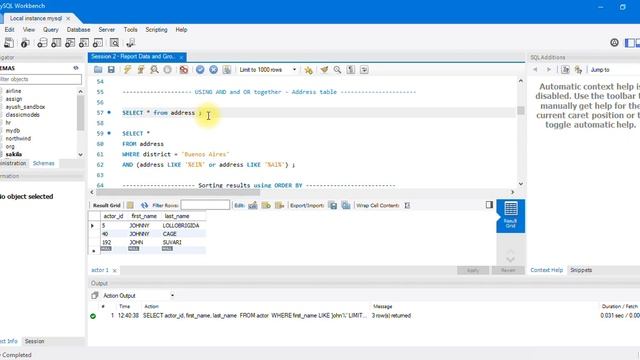Toggle the result side panel visibility
This screenshot has height=360, width=640.
[489, 204]
